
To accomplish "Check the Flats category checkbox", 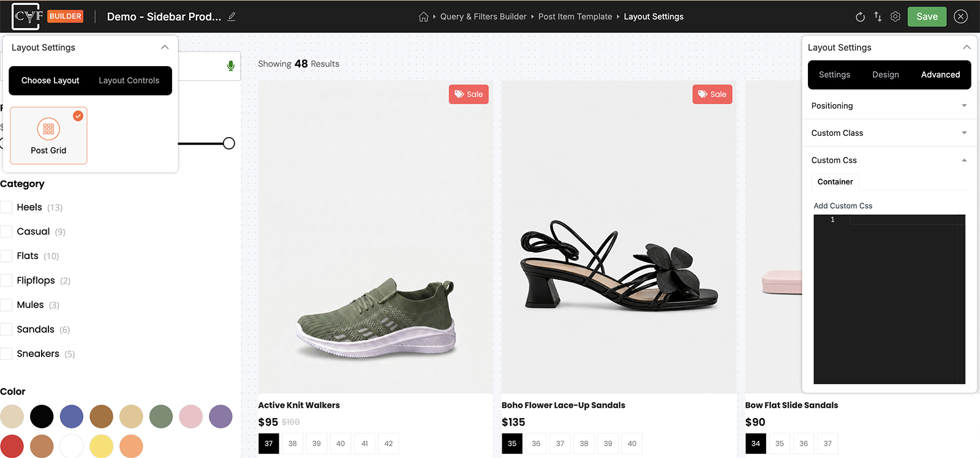I will [x=7, y=256].
